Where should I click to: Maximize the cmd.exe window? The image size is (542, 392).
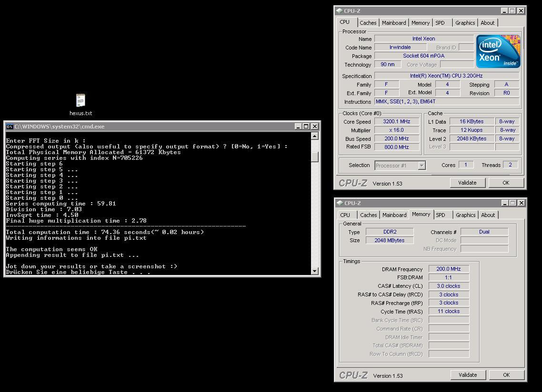click(306, 127)
